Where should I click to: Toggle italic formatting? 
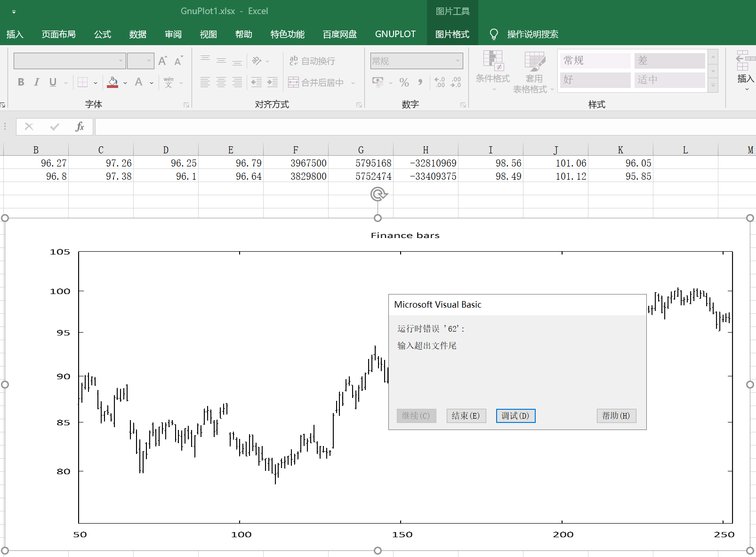36,82
